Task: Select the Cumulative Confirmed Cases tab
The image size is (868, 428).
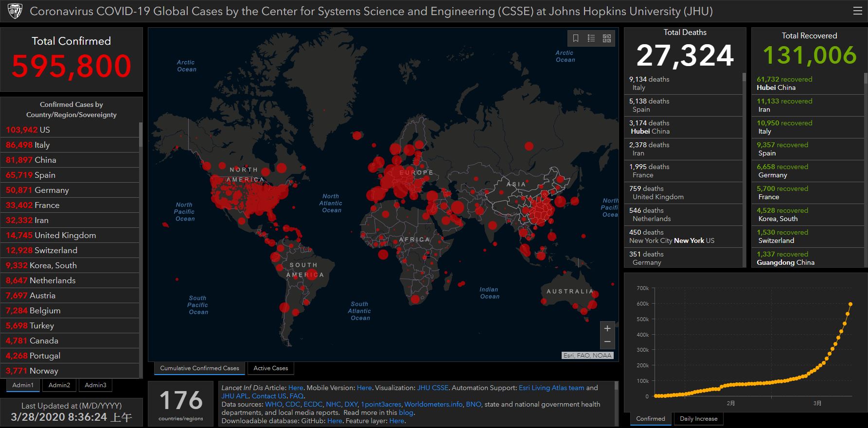Action: click(x=199, y=368)
